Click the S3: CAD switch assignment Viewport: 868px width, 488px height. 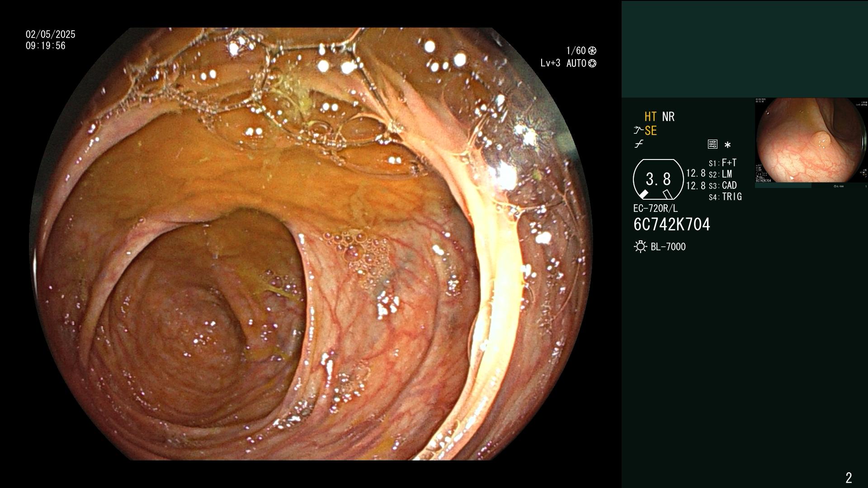click(x=722, y=185)
